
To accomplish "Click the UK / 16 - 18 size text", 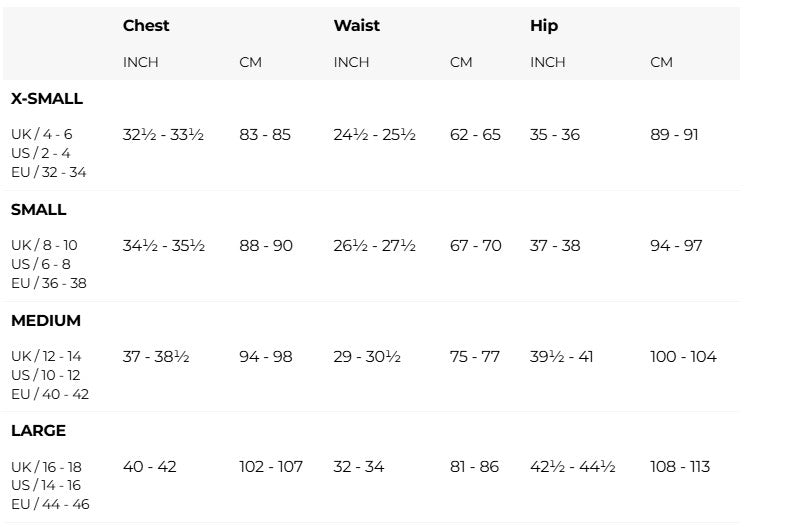I will tap(47, 467).
